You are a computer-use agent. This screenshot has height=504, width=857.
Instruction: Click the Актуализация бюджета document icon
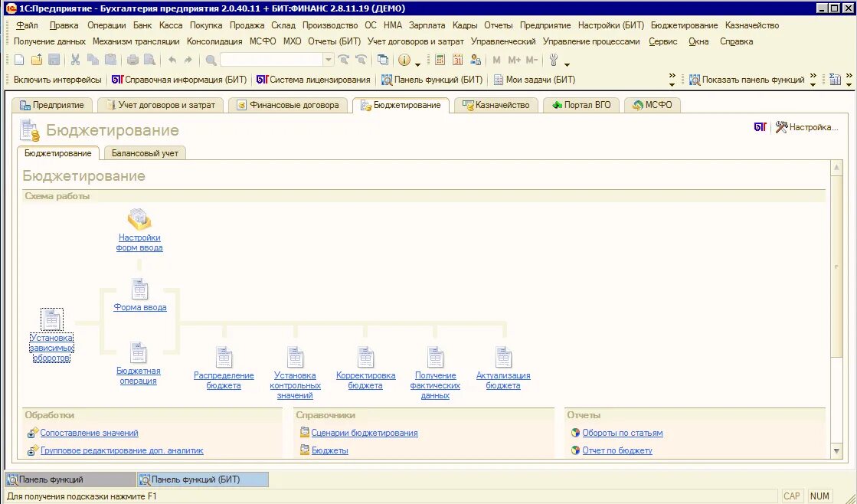[x=503, y=357]
